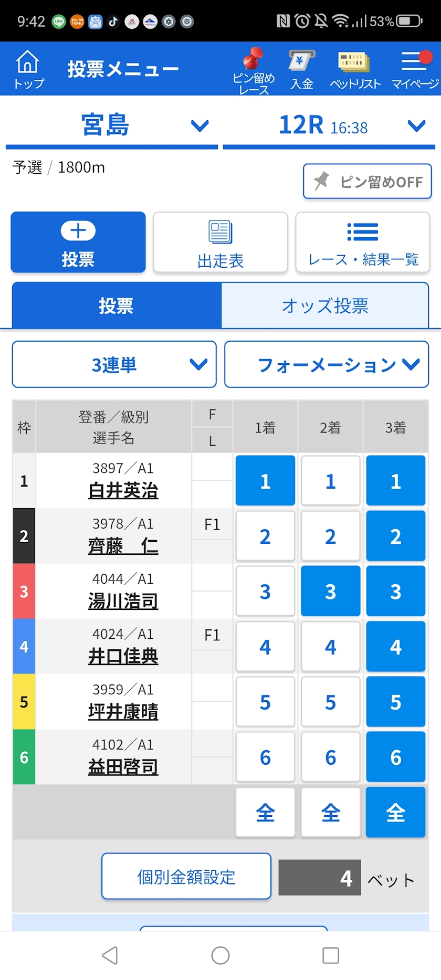The width and height of the screenshot is (441, 980).
Task: Open My Page hamburger menu
Action: pos(415,70)
